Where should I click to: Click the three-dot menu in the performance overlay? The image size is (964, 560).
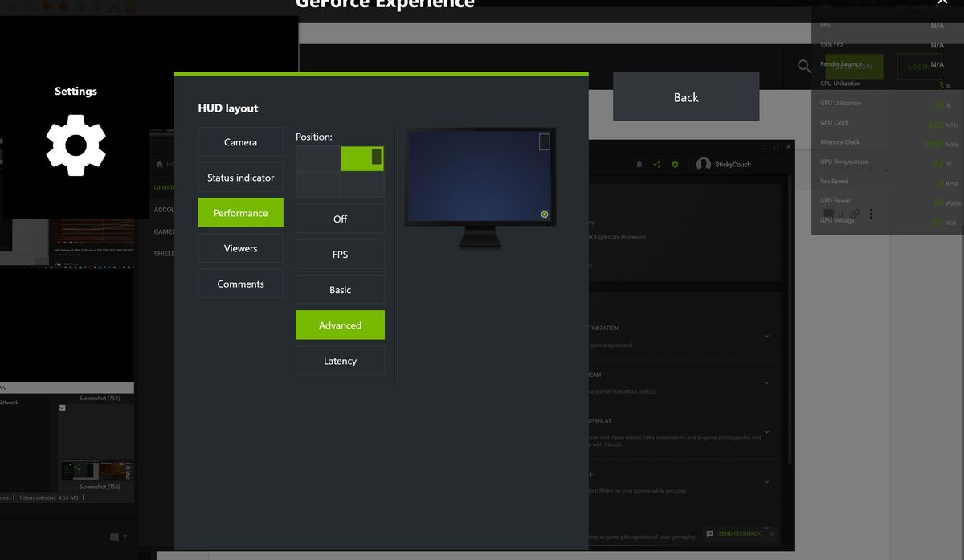pos(872,214)
